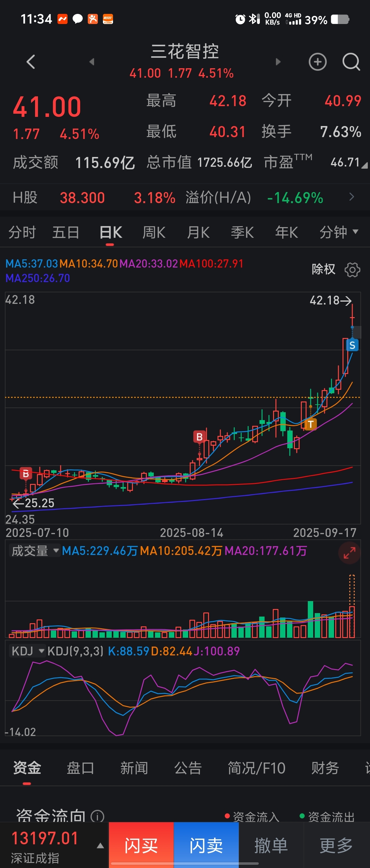Tap the MA20:177.61万 volume legend
This screenshot has width=370, height=868.
[266, 551]
